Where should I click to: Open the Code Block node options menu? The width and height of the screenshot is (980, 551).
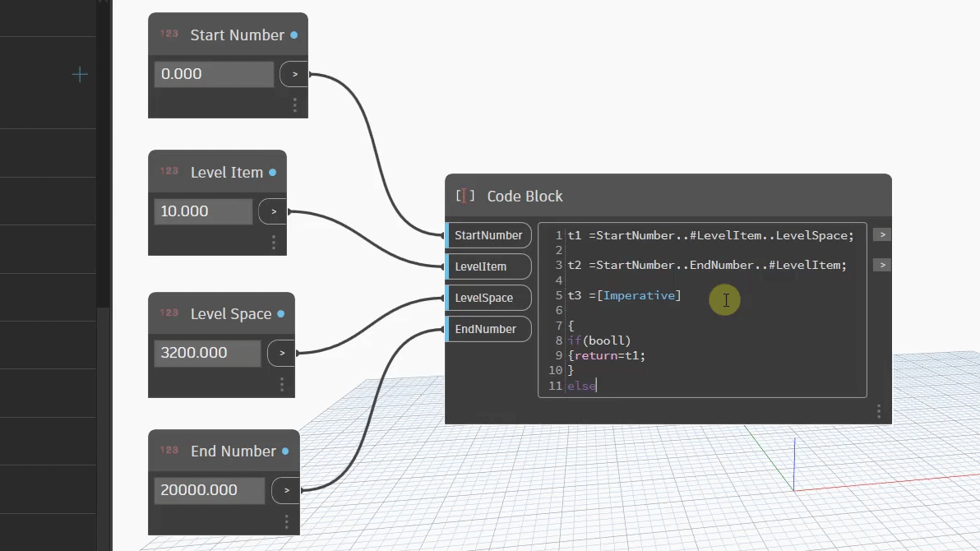coord(879,411)
